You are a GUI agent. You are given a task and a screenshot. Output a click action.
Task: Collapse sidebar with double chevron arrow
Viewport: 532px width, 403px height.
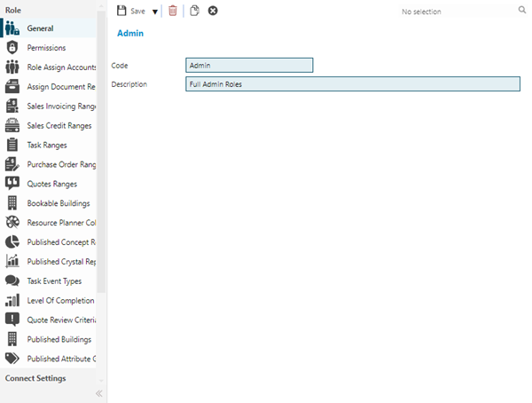point(99,392)
